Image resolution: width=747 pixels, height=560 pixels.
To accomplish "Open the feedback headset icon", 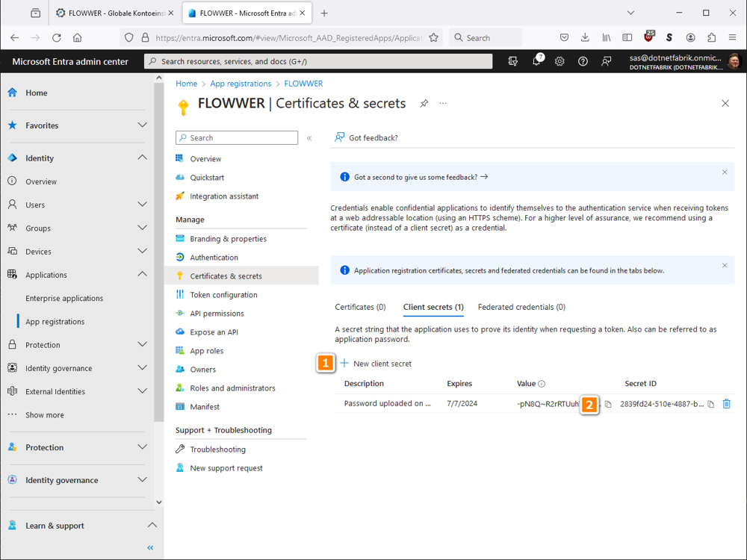I will click(x=606, y=61).
